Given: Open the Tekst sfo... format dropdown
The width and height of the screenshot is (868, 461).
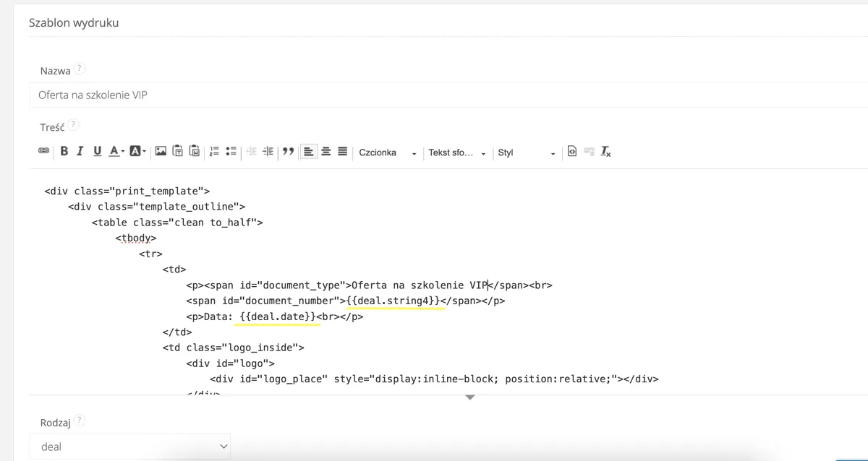Looking at the screenshot, I should (457, 152).
